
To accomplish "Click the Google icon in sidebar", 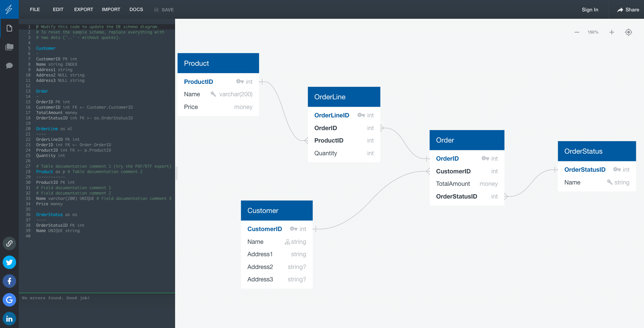I will [x=9, y=300].
